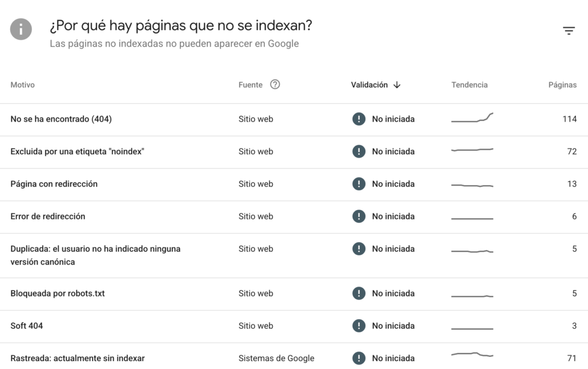Open the 'Excluida por una etiqueta noindex' row
Image resolution: width=588 pixels, height=369 pixels.
coord(294,152)
